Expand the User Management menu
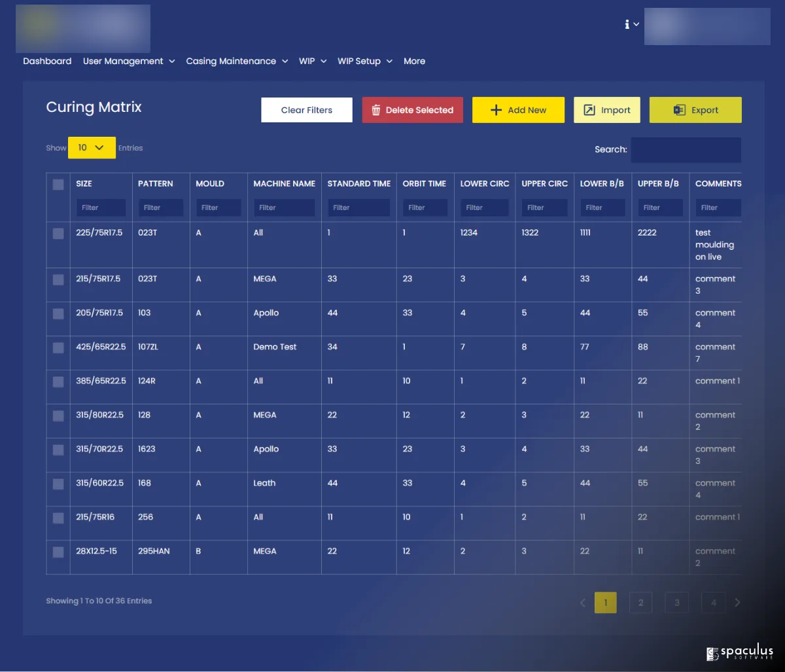 (x=129, y=62)
